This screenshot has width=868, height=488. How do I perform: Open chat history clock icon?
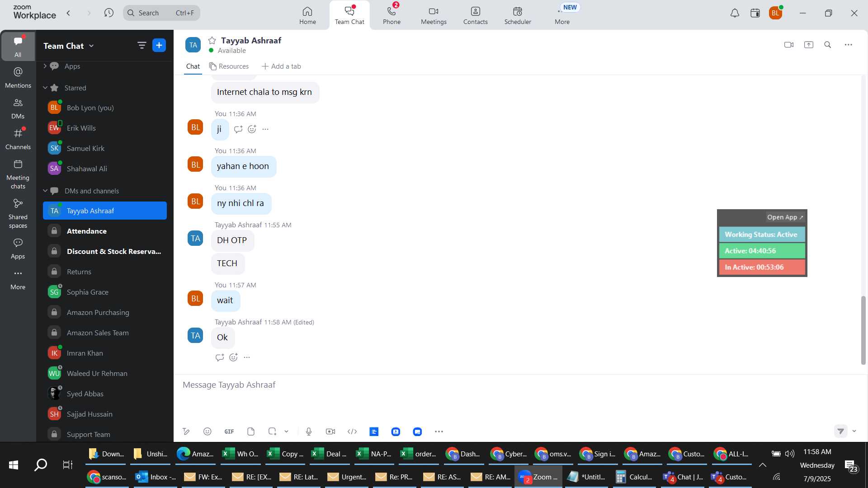tap(108, 13)
